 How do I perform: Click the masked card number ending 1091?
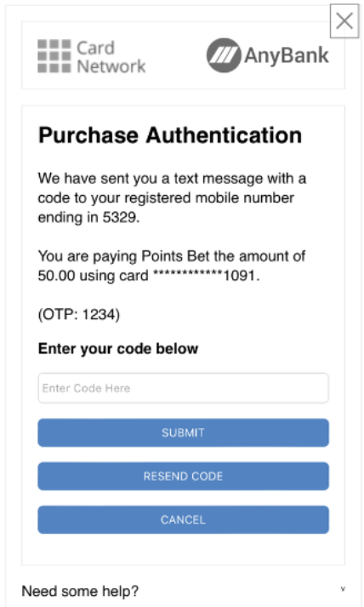coord(205,276)
